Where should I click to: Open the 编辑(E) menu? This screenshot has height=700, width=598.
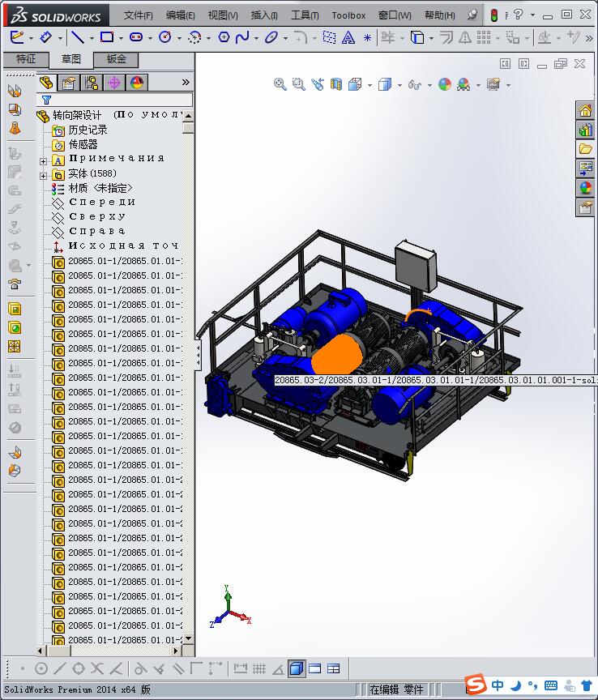181,15
